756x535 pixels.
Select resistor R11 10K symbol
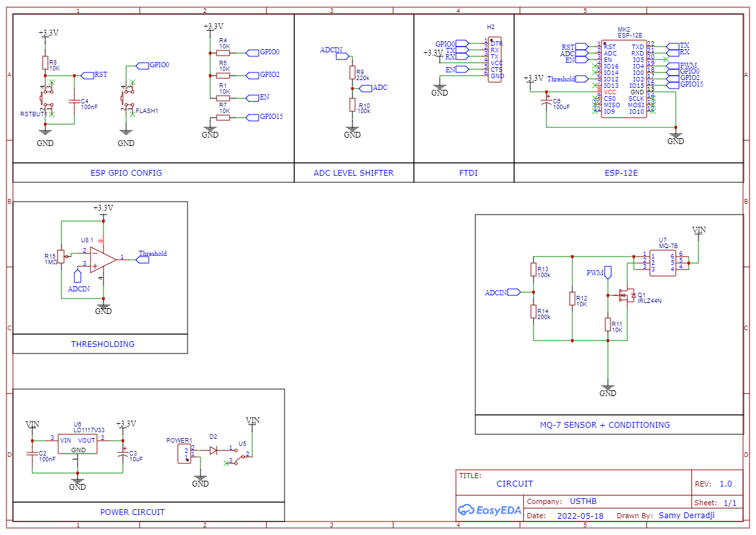(x=608, y=324)
